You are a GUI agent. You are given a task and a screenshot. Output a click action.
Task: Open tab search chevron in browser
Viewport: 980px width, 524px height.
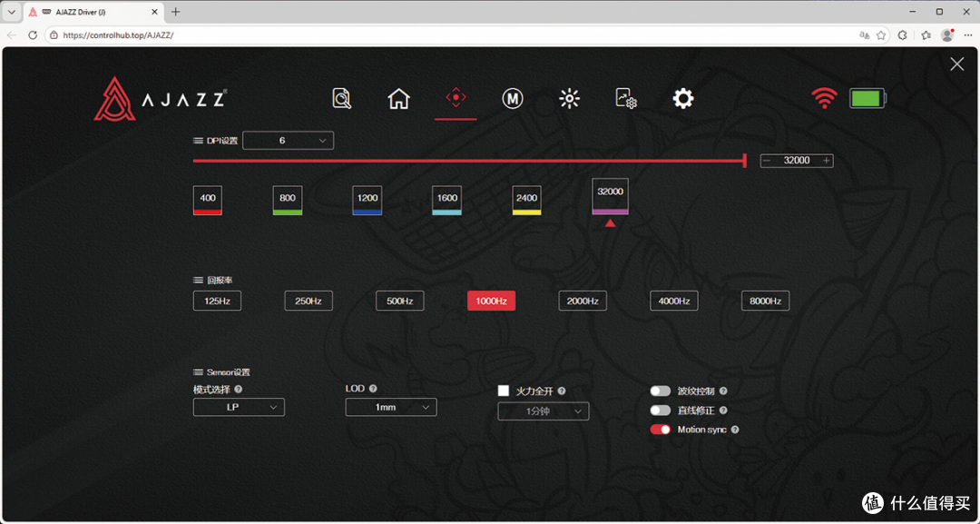coord(11,12)
